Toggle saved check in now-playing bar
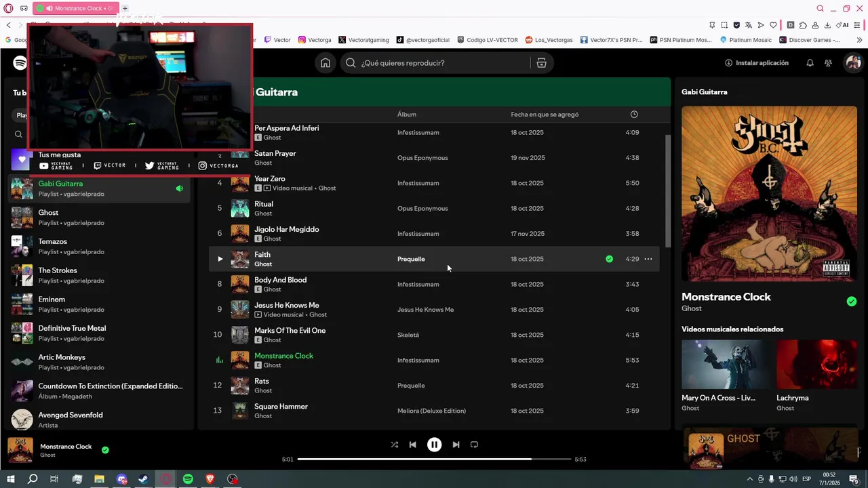 click(x=105, y=449)
